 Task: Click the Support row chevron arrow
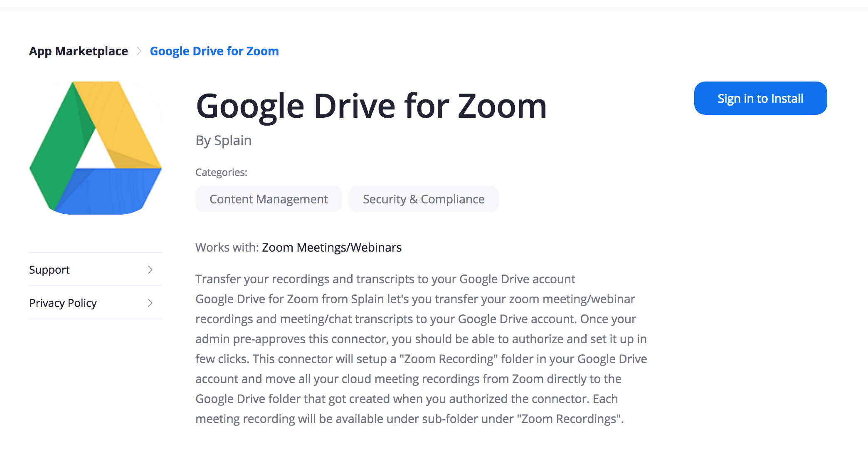point(150,270)
